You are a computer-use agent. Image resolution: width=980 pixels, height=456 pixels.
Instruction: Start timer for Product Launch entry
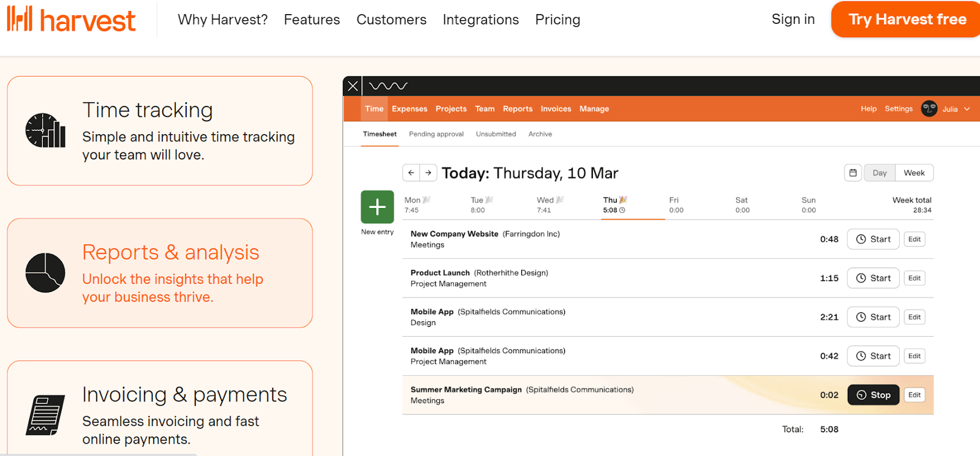(x=873, y=278)
